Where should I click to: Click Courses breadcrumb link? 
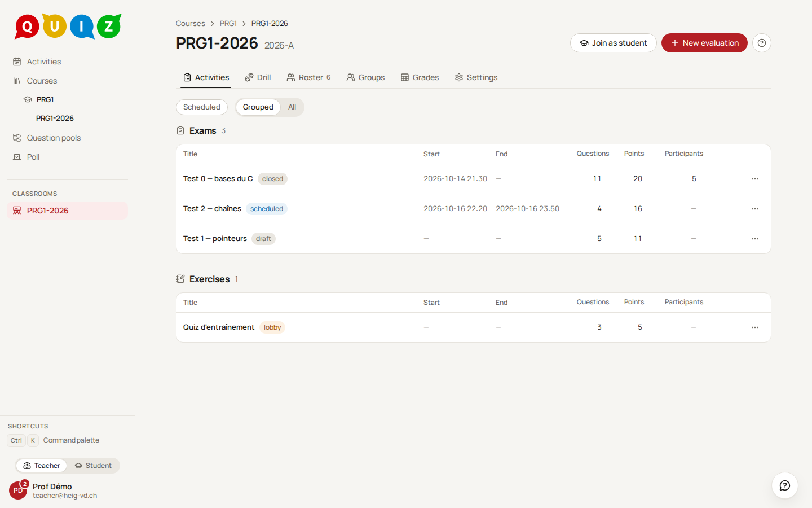(190, 23)
